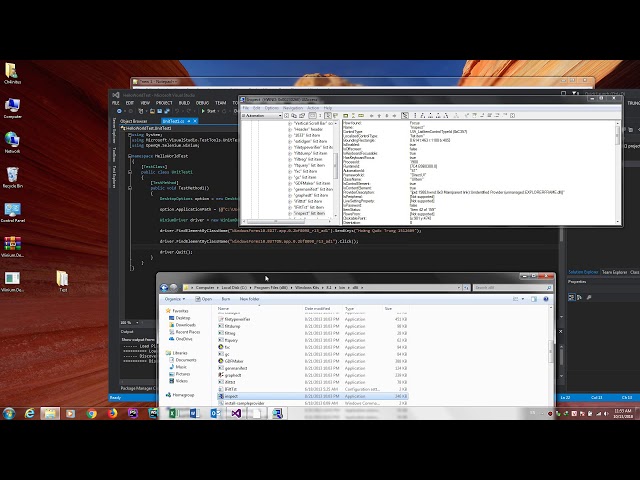Launch Internet Explorer from the taskbar

click(30, 413)
